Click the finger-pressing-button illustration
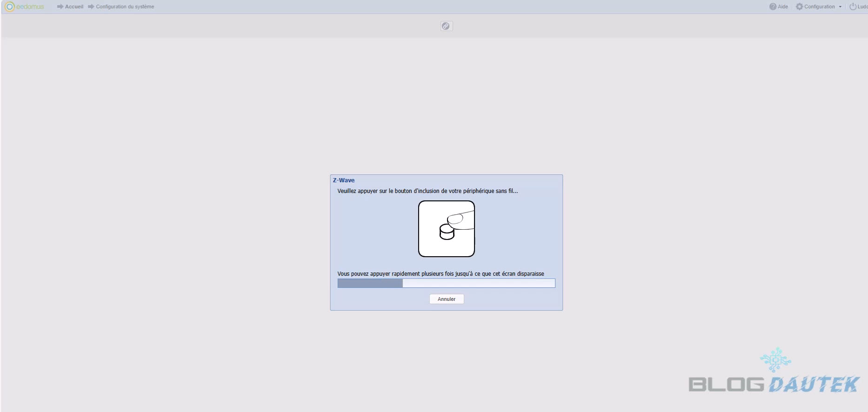Image resolution: width=868 pixels, height=412 pixels. click(447, 229)
